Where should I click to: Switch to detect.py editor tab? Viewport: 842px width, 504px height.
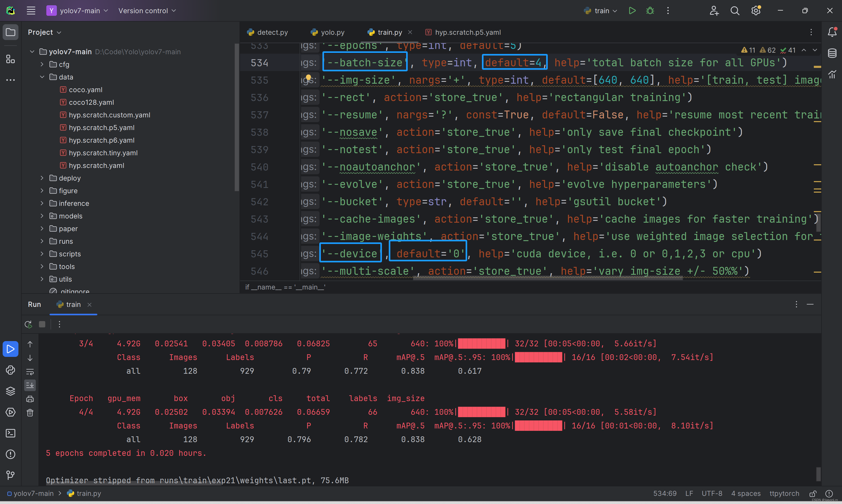(x=268, y=32)
